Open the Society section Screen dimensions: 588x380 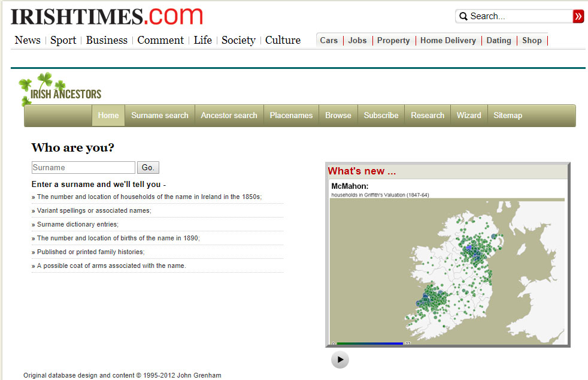coord(238,40)
